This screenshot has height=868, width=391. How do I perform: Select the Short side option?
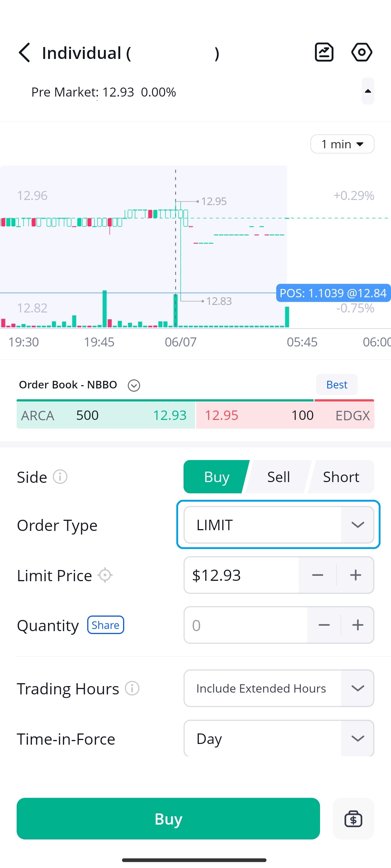341,477
